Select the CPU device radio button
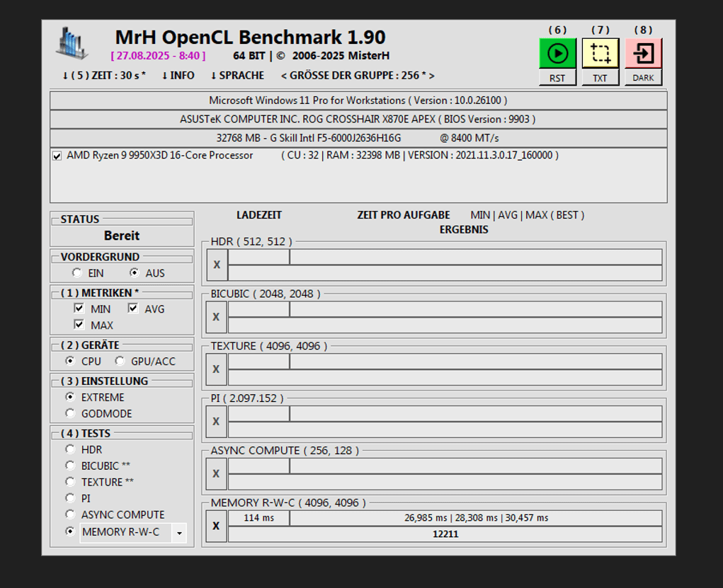The width and height of the screenshot is (723, 588). (69, 361)
